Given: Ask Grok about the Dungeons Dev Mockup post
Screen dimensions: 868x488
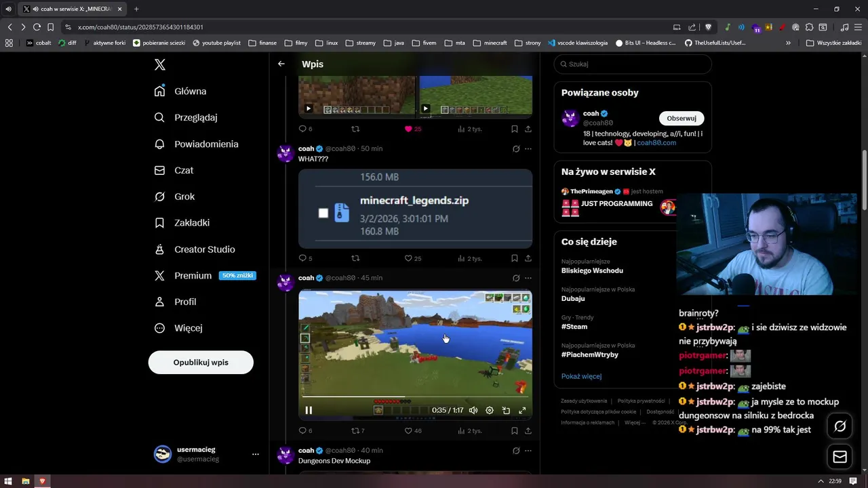Looking at the screenshot, I should tap(516, 451).
